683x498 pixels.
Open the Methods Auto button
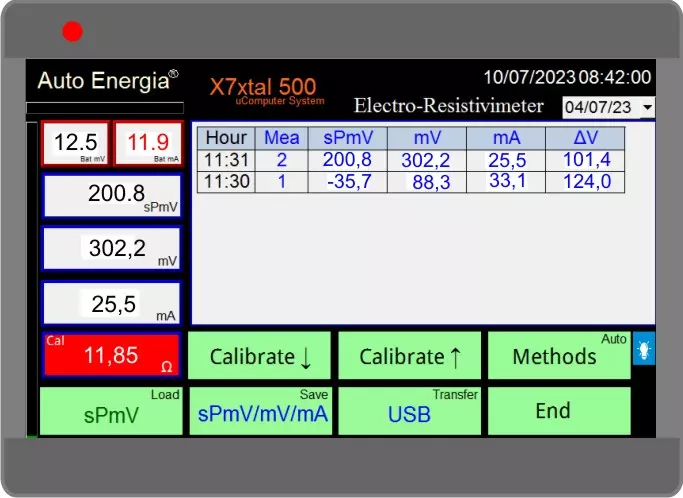click(x=559, y=356)
